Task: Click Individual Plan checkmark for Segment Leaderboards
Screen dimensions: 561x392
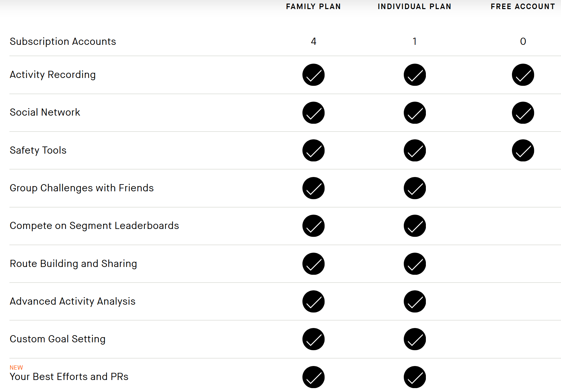Action: pos(414,226)
